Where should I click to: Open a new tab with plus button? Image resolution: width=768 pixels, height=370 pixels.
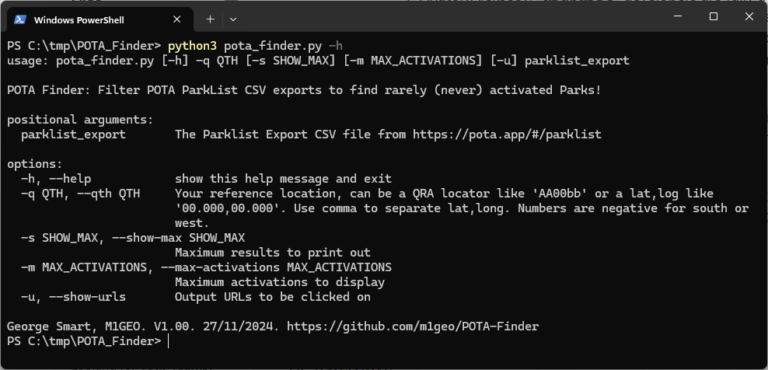[x=210, y=19]
